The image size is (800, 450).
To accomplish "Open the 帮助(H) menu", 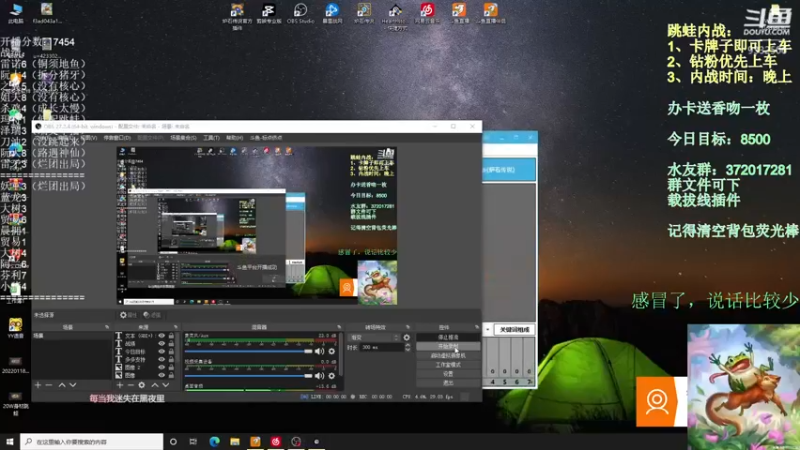I will coord(235,138).
